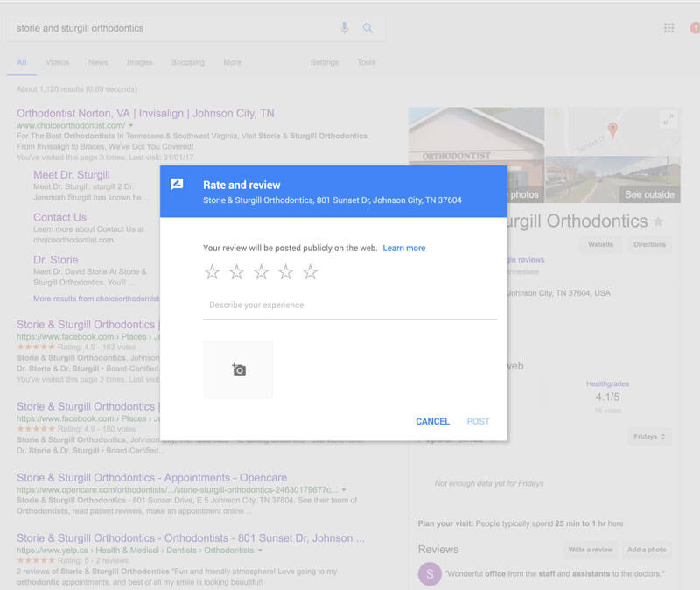Expand the map with the arrows icon
700x590 pixels.
[668, 119]
